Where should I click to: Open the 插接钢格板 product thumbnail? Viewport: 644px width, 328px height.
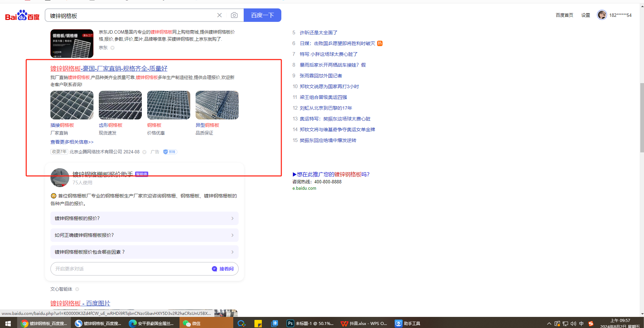[72, 105]
